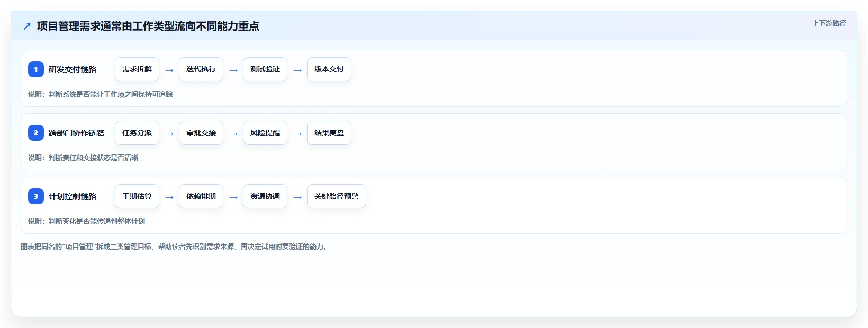Screen dimensions: 868x328
Task: Click the arrow between 测试验证 and 版本交付
Action: (x=297, y=70)
